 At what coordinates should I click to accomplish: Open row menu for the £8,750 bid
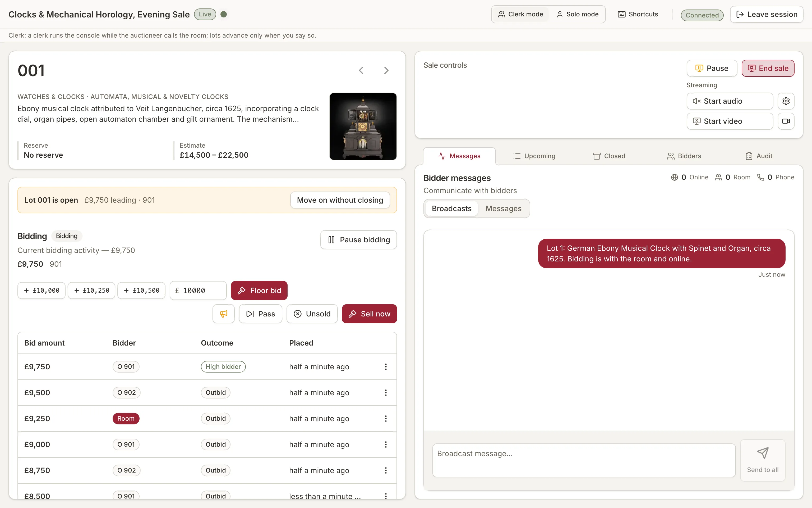386,470
